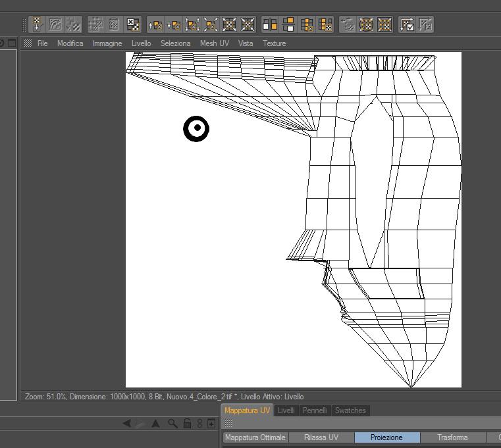Click the dotted grip icon left of File menu
This screenshot has width=501, height=448.
(28, 43)
